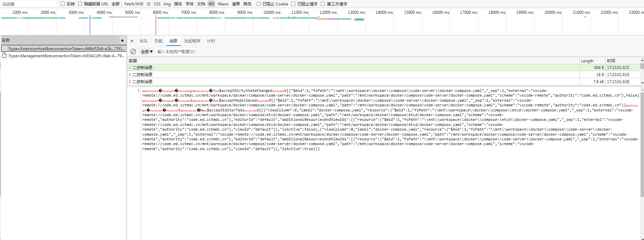644x240 pixels.
Task: Open the 计时 (Timing) tab
Action: pyautogui.click(x=211, y=41)
